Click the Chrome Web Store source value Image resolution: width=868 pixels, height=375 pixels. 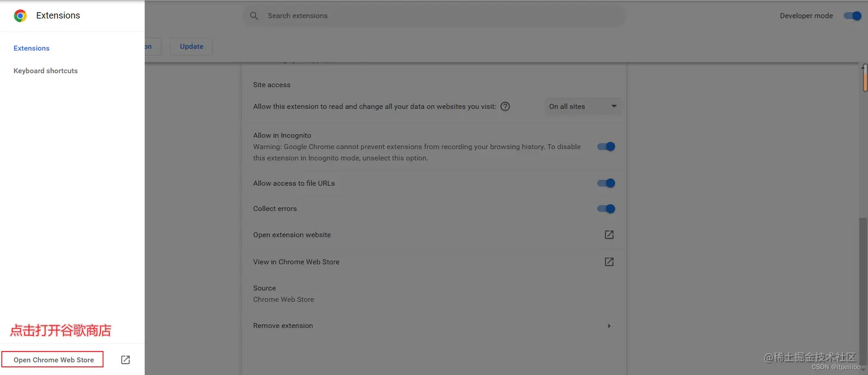pyautogui.click(x=284, y=299)
